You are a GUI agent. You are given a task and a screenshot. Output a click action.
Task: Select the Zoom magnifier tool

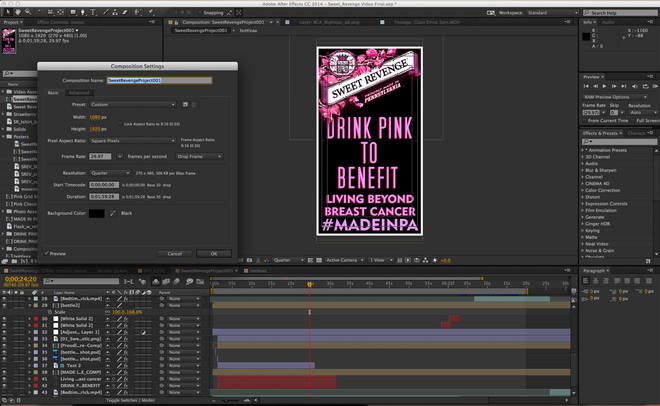28,12
